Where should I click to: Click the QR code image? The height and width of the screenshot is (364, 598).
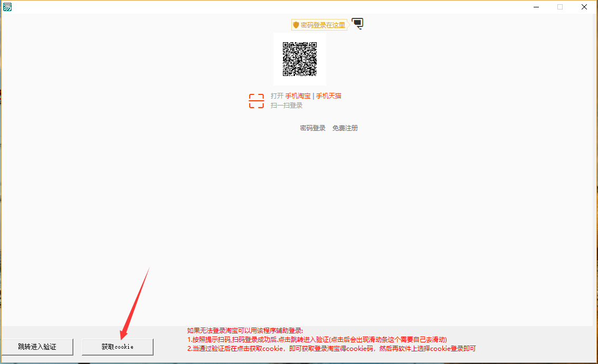pyautogui.click(x=300, y=59)
